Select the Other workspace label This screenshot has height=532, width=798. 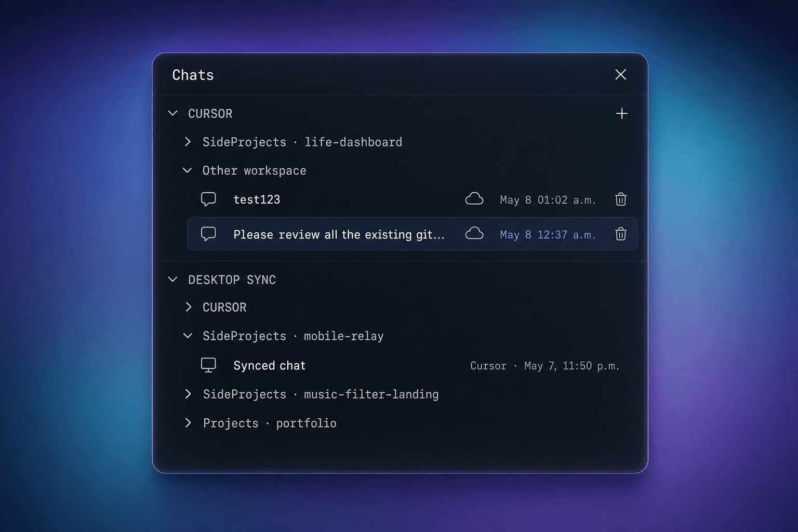tap(254, 171)
